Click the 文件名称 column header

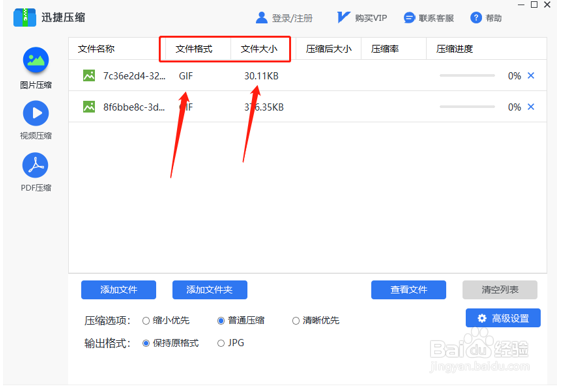click(x=96, y=49)
